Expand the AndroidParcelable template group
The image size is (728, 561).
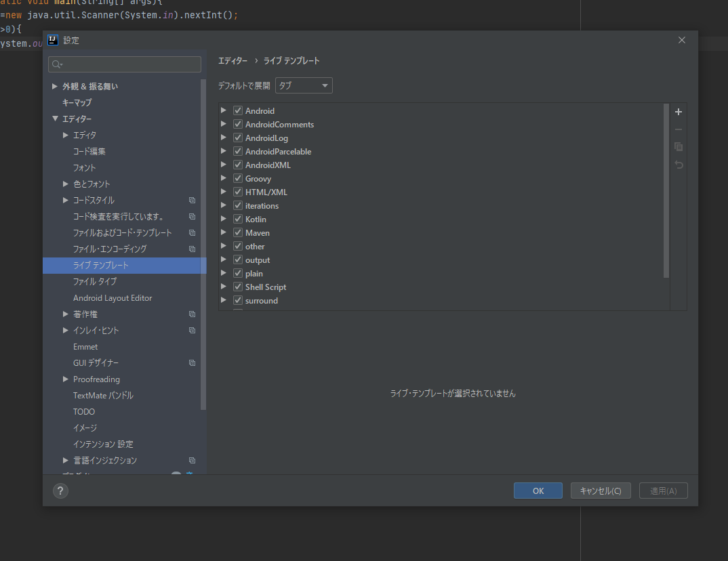(x=223, y=151)
